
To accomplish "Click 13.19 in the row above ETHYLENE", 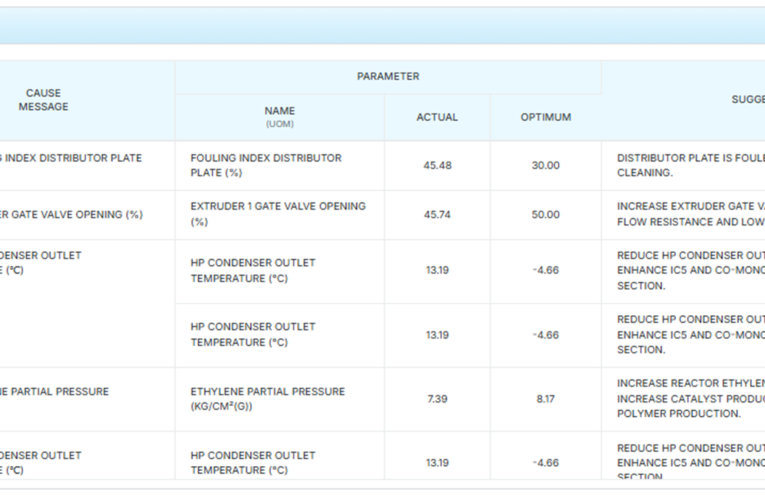I will [x=437, y=335].
